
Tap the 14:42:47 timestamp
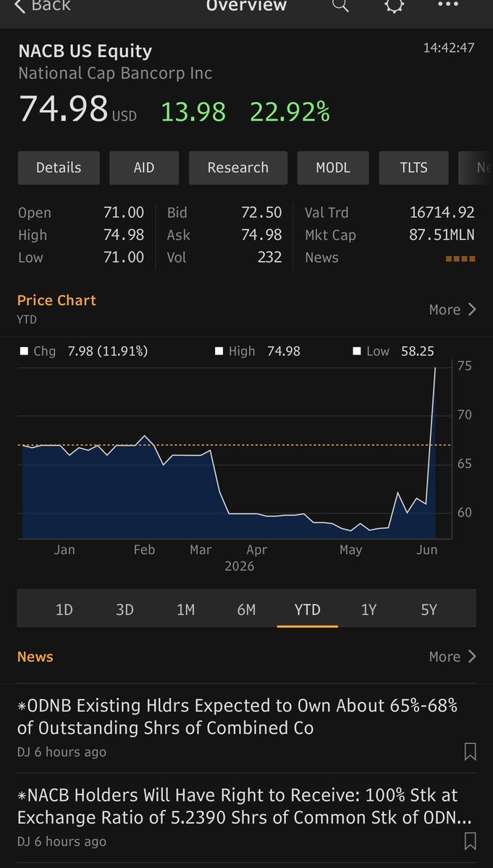[x=449, y=48]
